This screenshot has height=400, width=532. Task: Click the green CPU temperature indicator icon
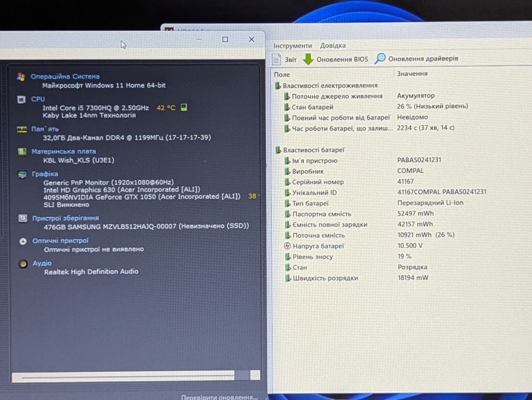(184, 108)
